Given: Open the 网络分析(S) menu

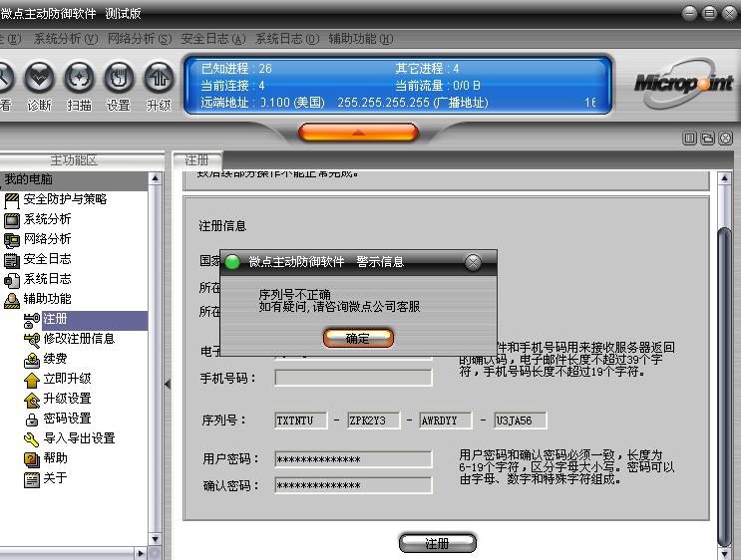Looking at the screenshot, I should point(140,39).
